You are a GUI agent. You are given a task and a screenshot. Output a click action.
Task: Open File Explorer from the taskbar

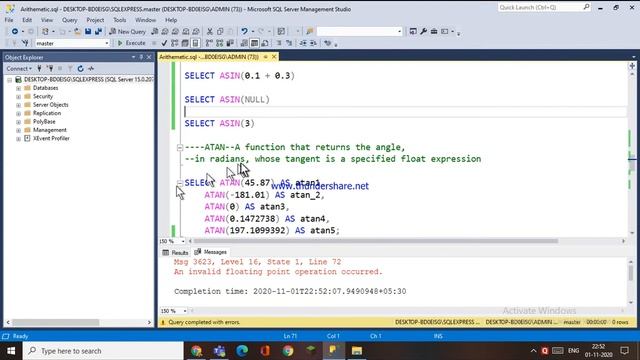(357, 351)
